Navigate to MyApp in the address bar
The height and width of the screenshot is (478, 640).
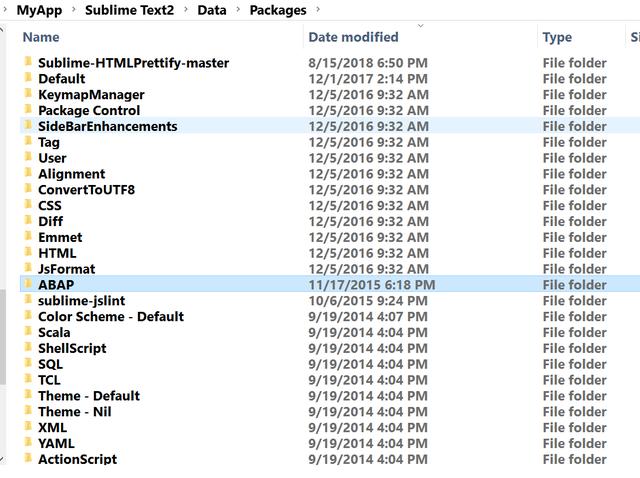(x=39, y=10)
